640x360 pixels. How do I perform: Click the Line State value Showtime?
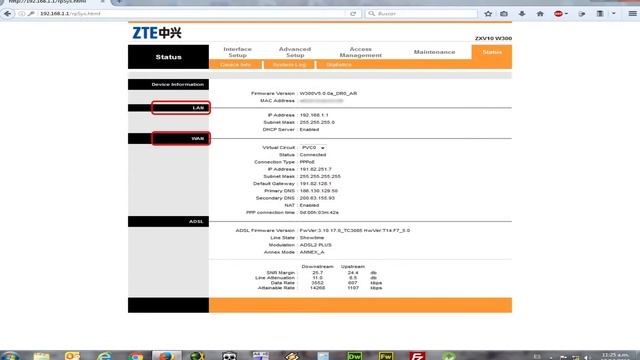click(x=312, y=238)
